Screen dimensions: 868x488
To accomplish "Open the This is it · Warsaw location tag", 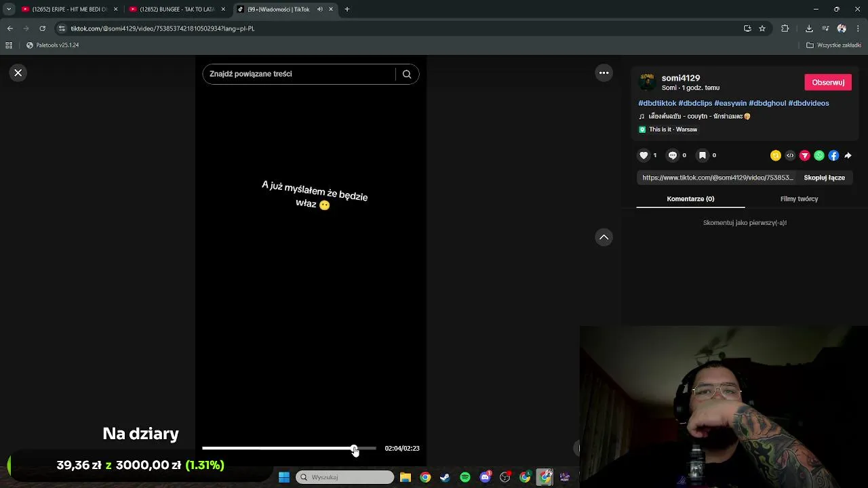I will 668,129.
